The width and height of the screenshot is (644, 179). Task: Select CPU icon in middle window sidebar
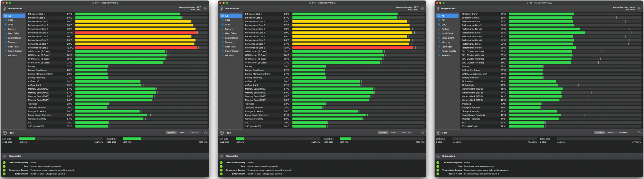point(223,20)
